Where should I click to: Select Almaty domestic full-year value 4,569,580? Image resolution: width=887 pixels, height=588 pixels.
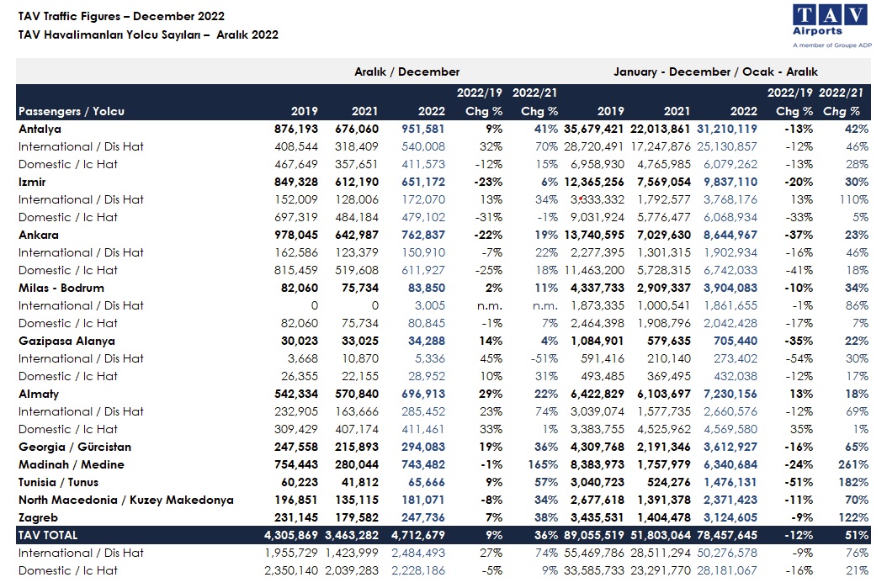(x=730, y=429)
